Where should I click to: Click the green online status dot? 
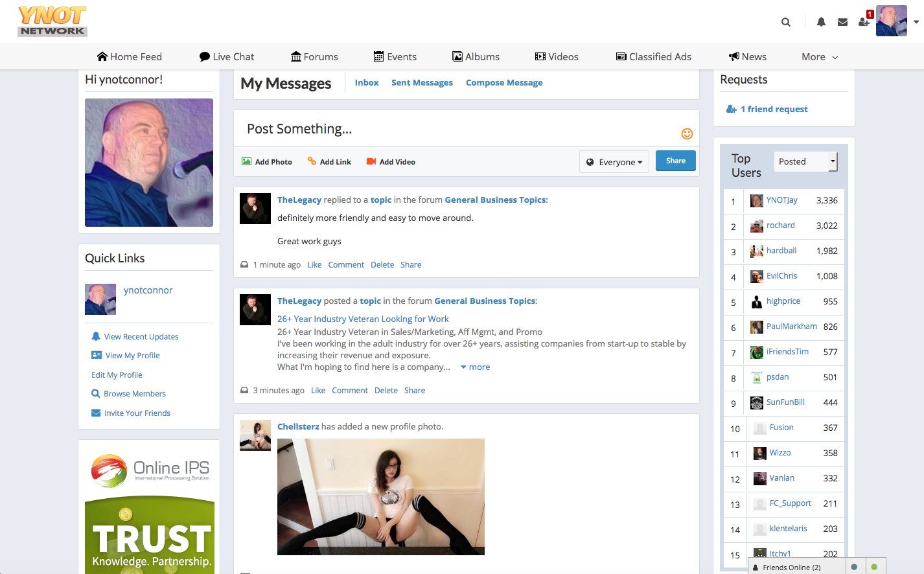(874, 567)
